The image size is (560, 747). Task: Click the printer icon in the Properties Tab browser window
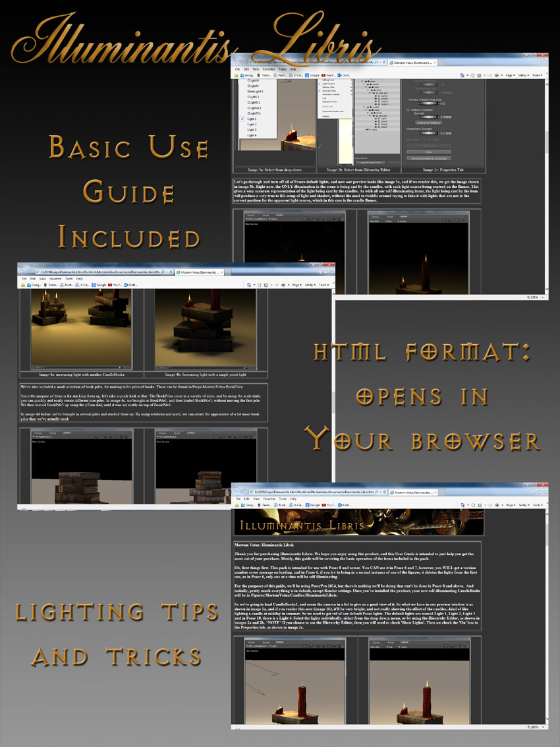496,75
